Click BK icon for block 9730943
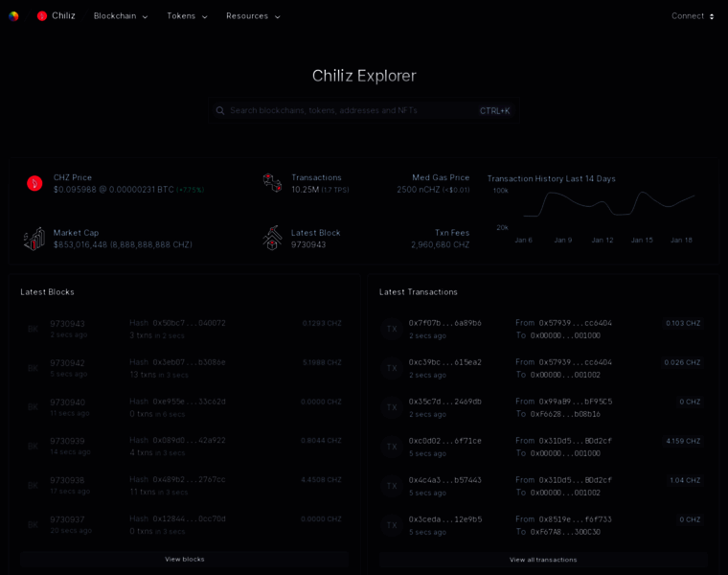 click(x=33, y=329)
